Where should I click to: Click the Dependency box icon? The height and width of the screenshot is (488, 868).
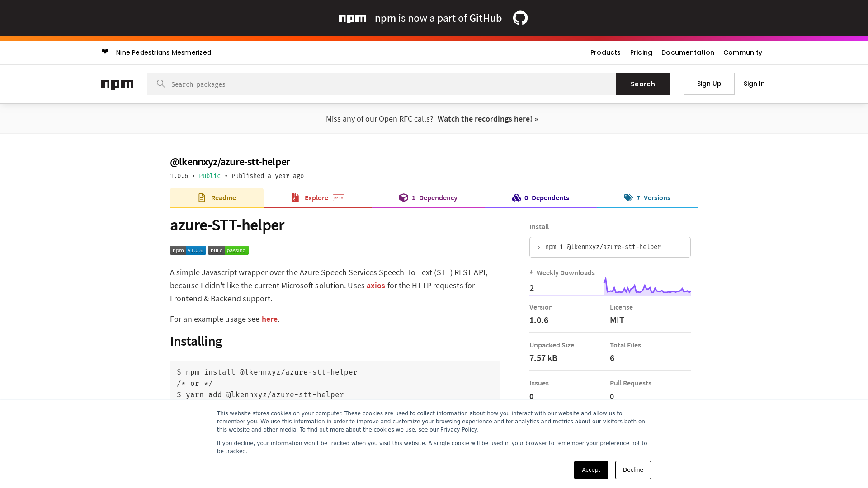(x=404, y=198)
